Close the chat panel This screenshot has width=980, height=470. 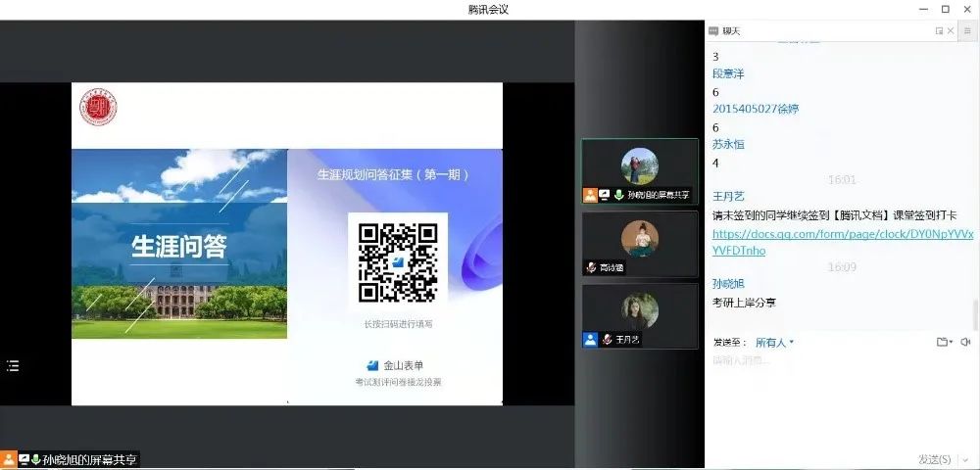tap(951, 30)
